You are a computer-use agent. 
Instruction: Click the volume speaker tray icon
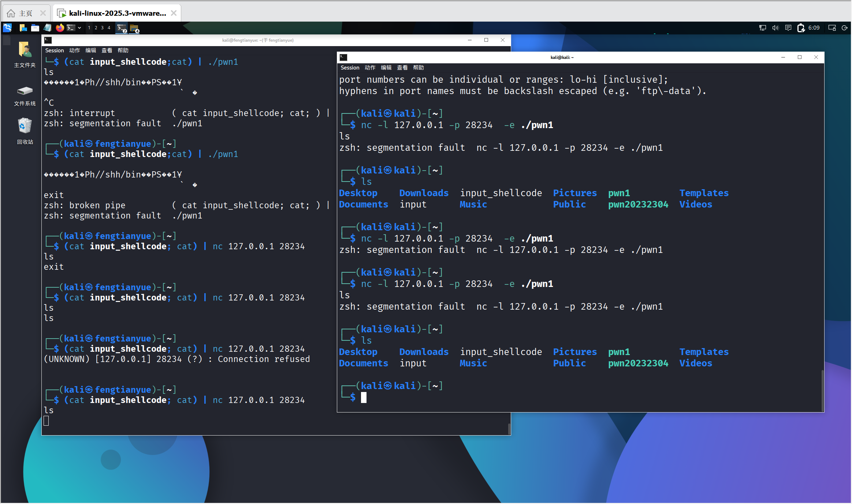tap(775, 28)
